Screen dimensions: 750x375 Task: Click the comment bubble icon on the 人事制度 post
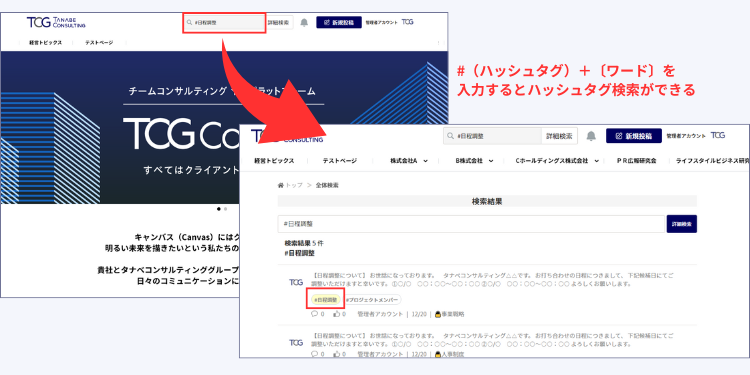pos(314,354)
